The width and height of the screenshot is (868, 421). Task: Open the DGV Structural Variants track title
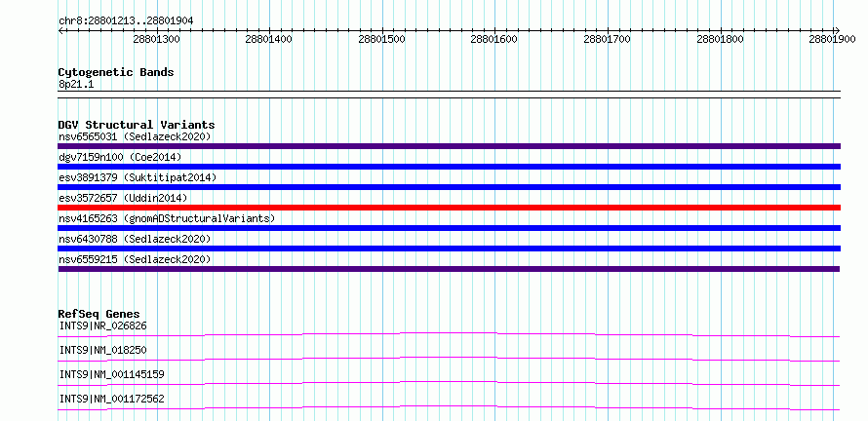[x=137, y=125]
